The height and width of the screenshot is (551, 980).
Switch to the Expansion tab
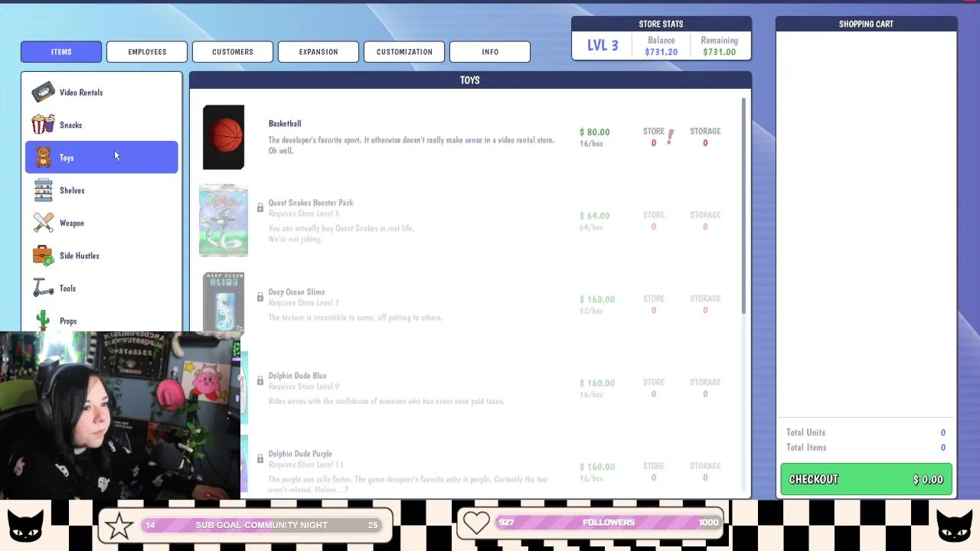[x=318, y=52]
